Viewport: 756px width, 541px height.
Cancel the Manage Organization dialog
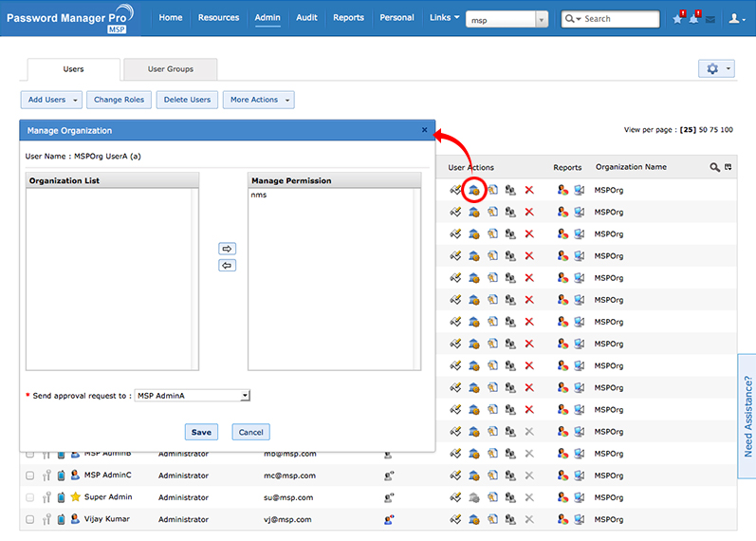(x=251, y=432)
